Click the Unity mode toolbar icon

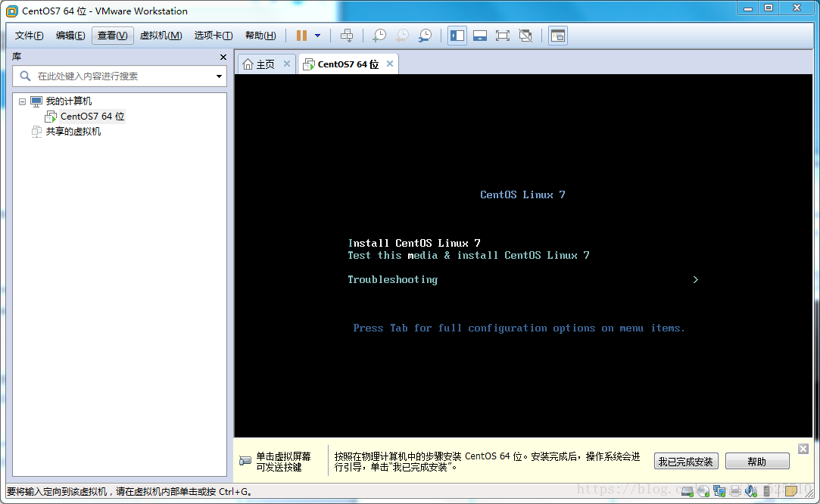[x=525, y=36]
